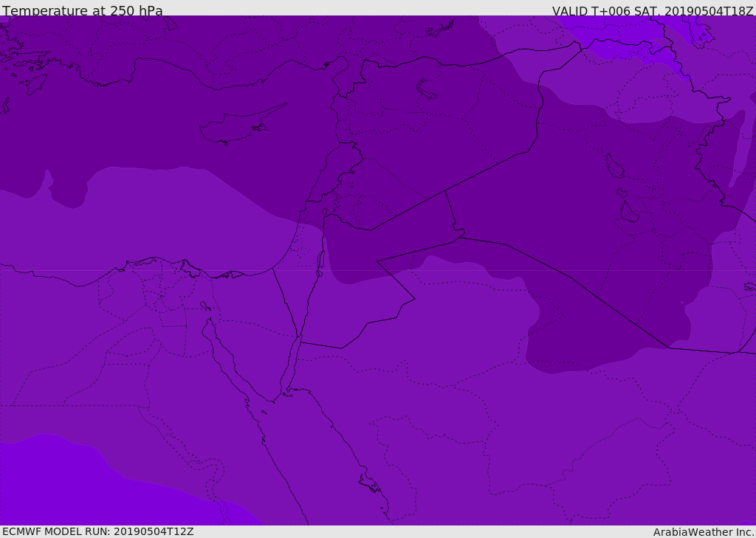The width and height of the screenshot is (756, 538).
Task: Select the Rhodes island outline
Action: [36, 84]
